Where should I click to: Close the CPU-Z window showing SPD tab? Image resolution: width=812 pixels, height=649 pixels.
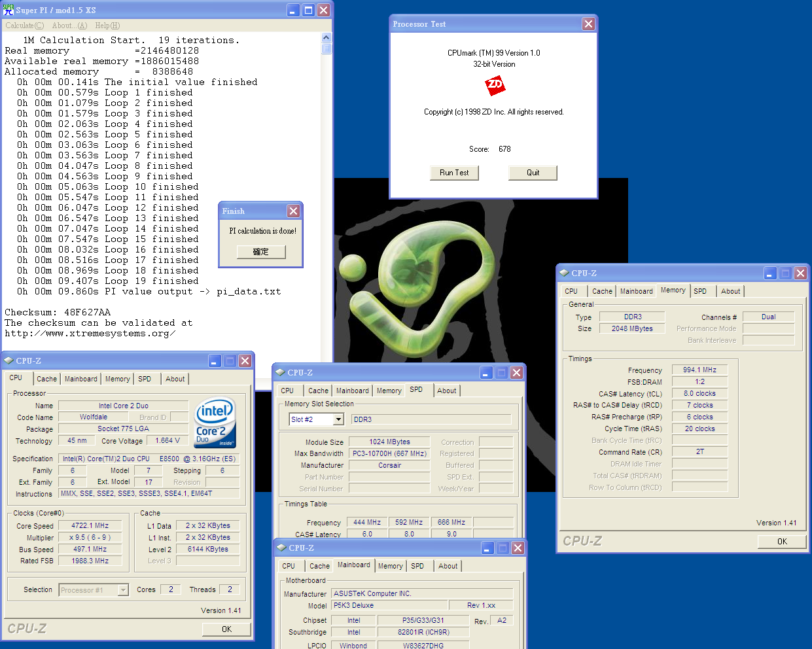[x=516, y=372]
